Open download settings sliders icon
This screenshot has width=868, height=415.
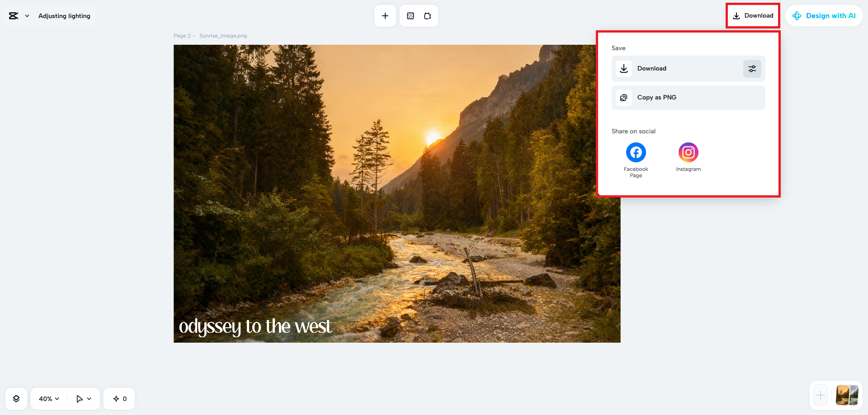click(752, 69)
